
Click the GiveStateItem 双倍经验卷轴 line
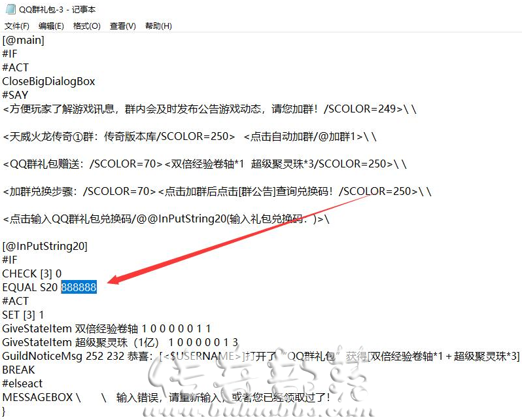tap(107, 329)
